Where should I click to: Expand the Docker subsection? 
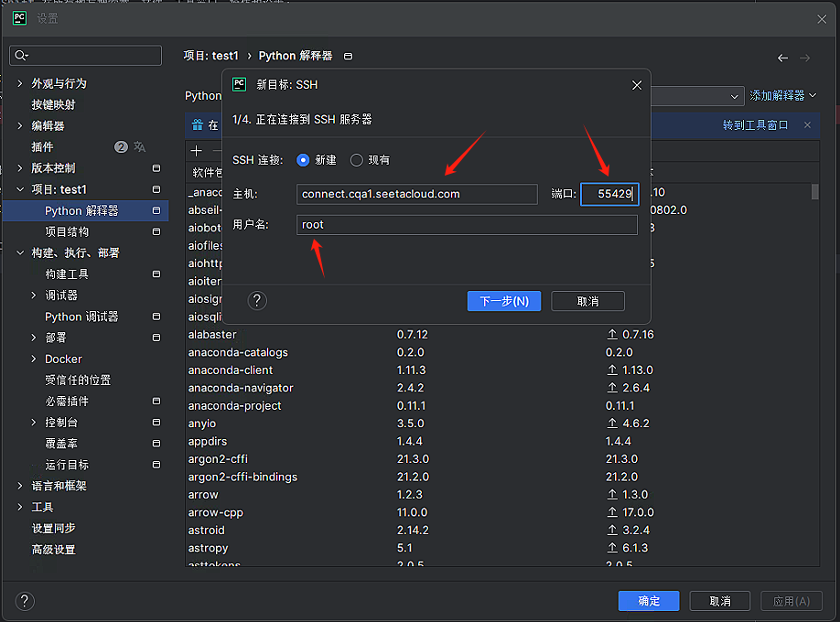[33, 359]
